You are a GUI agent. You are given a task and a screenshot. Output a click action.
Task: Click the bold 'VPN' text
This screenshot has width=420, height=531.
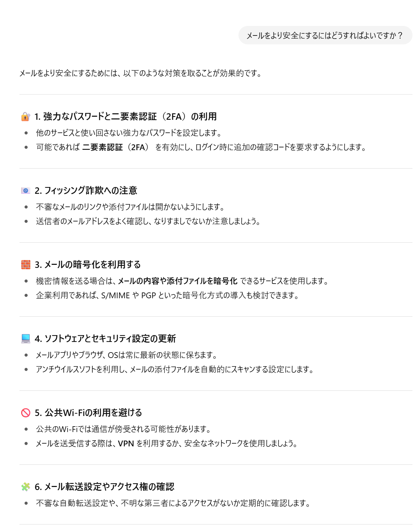click(126, 443)
